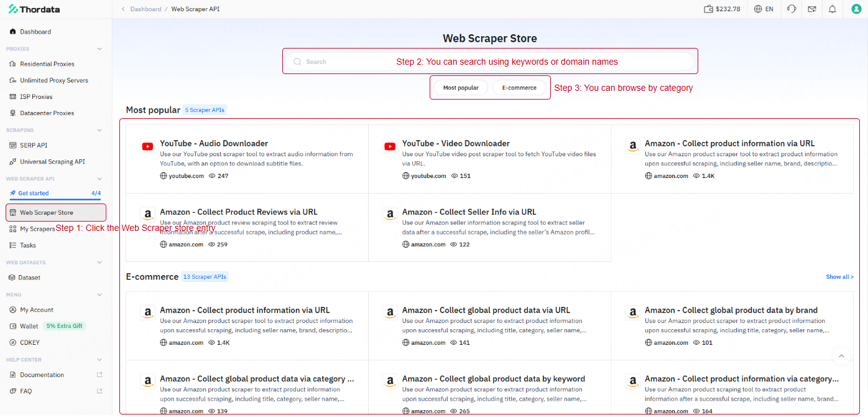Select the E-commerce category tab

tap(519, 88)
